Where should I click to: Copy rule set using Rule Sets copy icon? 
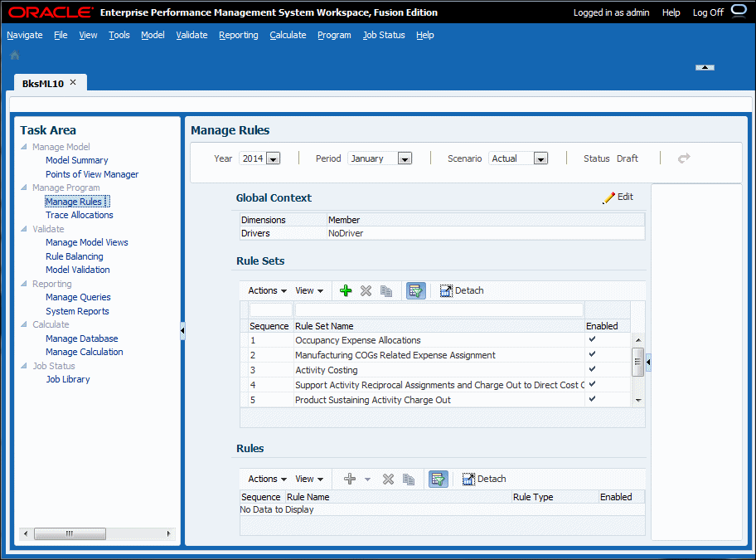[x=386, y=291]
